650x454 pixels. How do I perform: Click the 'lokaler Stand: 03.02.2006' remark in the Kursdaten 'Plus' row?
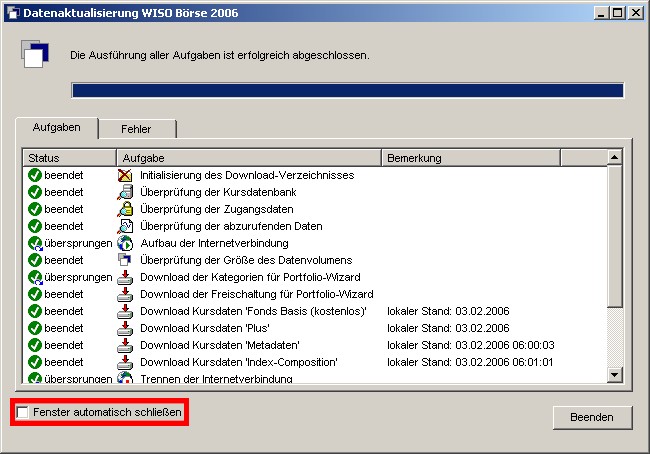[x=448, y=328]
